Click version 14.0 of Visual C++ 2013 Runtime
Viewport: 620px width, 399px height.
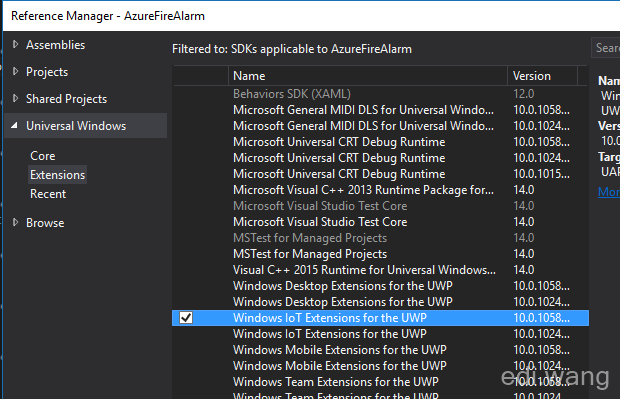point(524,190)
